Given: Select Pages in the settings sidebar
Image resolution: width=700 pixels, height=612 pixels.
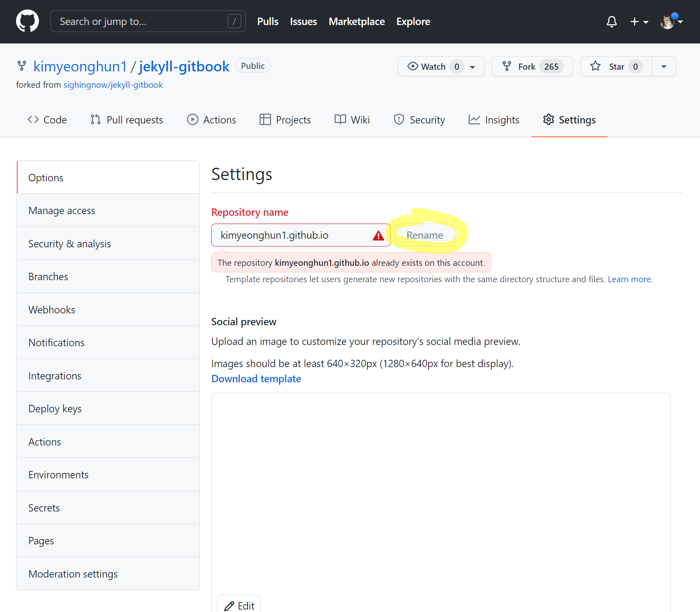Looking at the screenshot, I should point(41,541).
